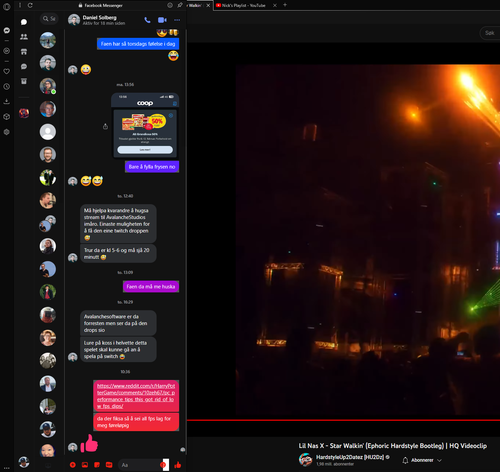Open HardstyleUp2Datez channel avatar

pos(305,459)
